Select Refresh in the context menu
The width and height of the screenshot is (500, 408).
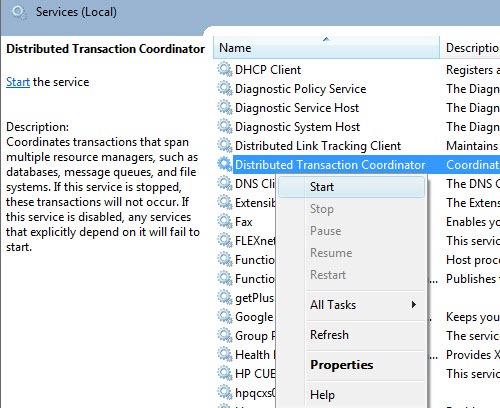[x=329, y=335]
